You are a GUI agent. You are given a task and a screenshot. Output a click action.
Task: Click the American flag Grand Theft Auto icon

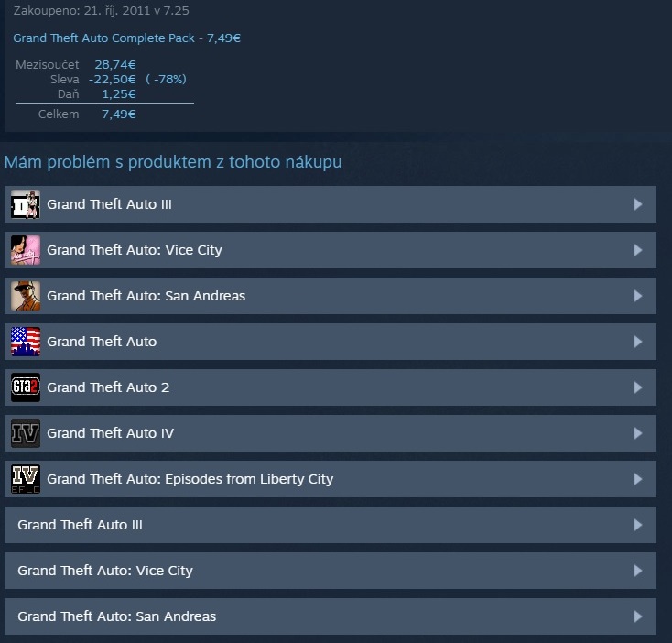(26, 342)
